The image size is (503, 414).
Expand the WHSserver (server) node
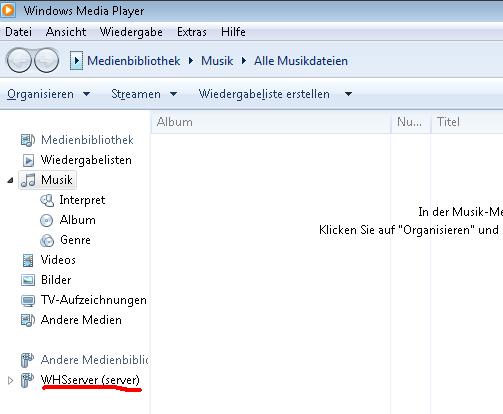click(10, 380)
